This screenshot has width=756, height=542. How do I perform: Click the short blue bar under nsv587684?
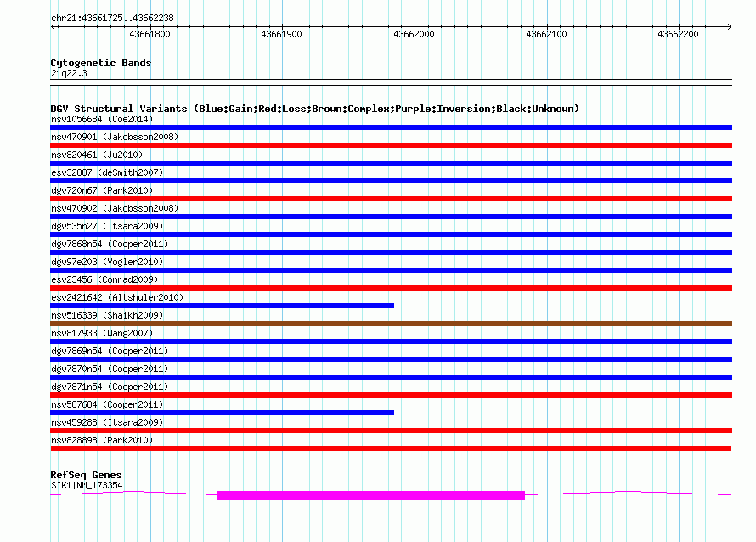click(x=223, y=413)
